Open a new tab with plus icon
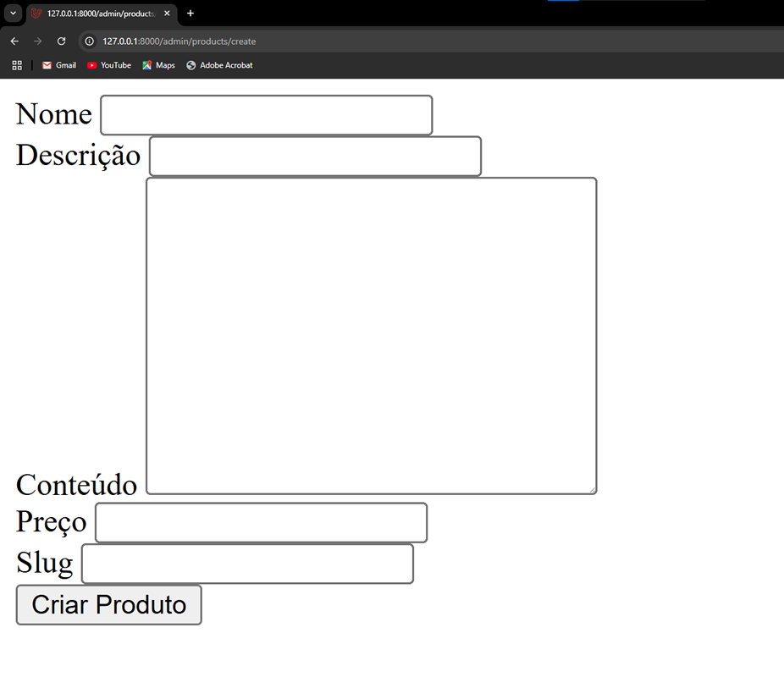 coord(190,14)
